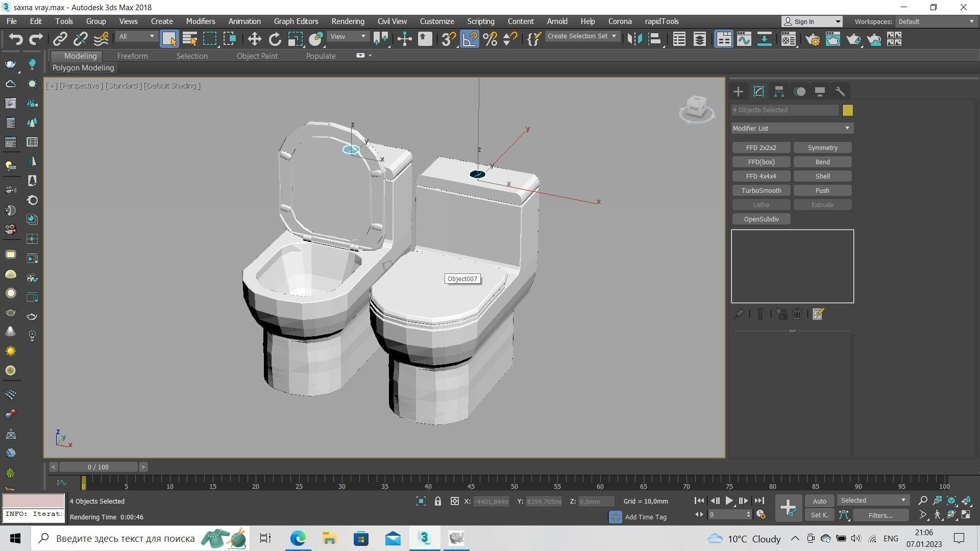Open the Create Selection Set dropdown
This screenshot has height=551, width=980.
[x=582, y=36]
